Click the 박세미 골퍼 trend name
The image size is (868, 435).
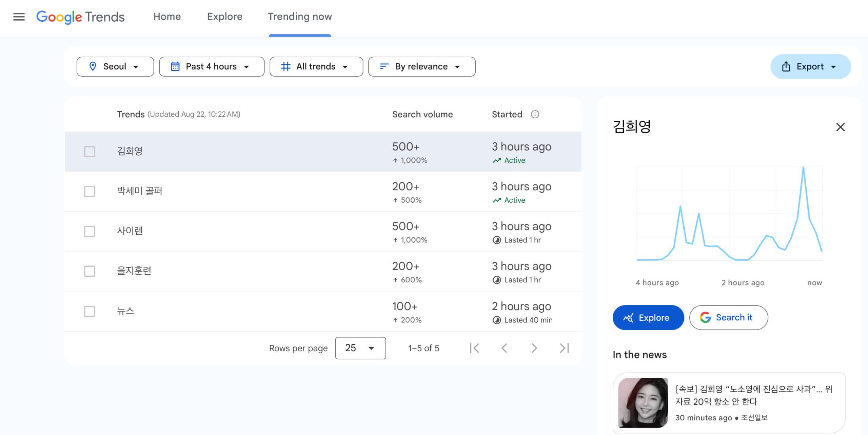[x=139, y=192]
